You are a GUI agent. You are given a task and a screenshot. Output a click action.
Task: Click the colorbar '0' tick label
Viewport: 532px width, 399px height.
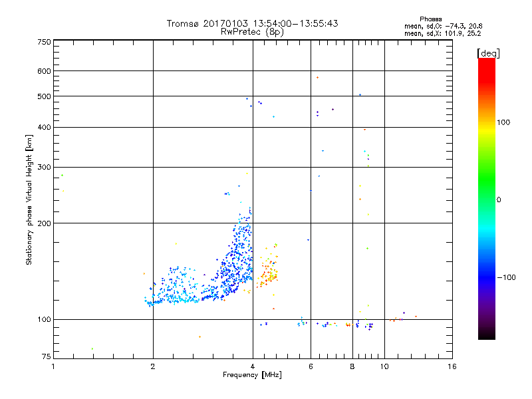pos(498,200)
